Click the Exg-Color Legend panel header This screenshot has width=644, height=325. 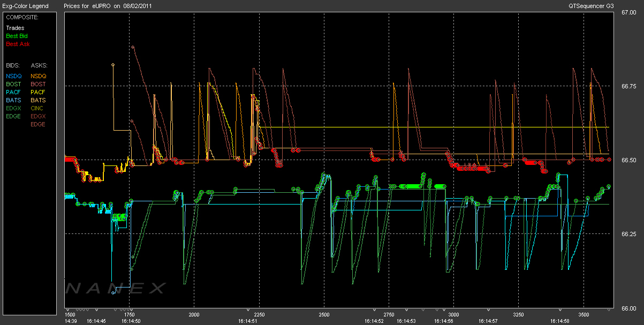(x=25, y=6)
